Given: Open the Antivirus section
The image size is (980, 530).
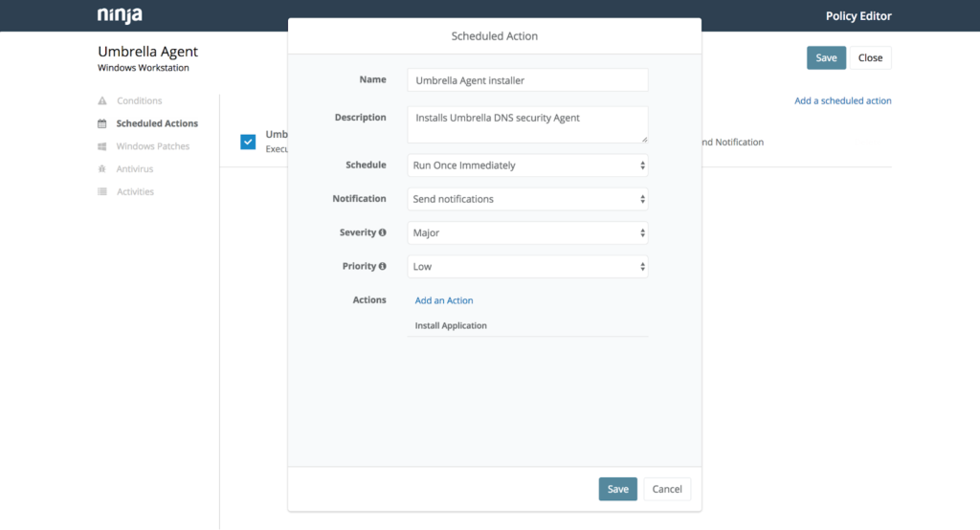Looking at the screenshot, I should (134, 168).
